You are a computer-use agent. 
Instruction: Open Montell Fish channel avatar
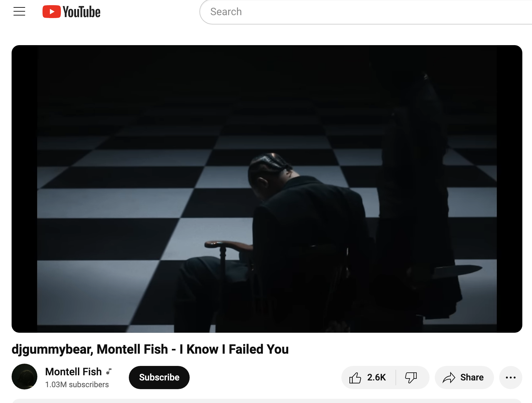[24, 377]
